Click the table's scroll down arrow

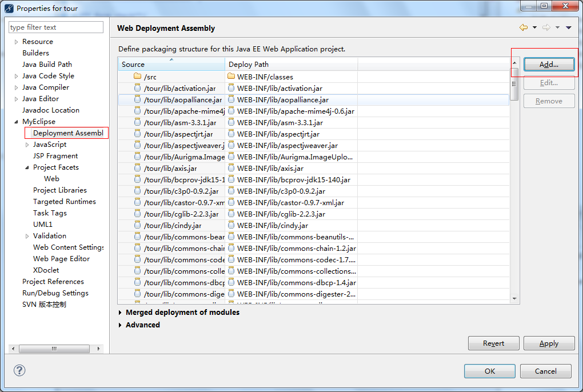514,298
